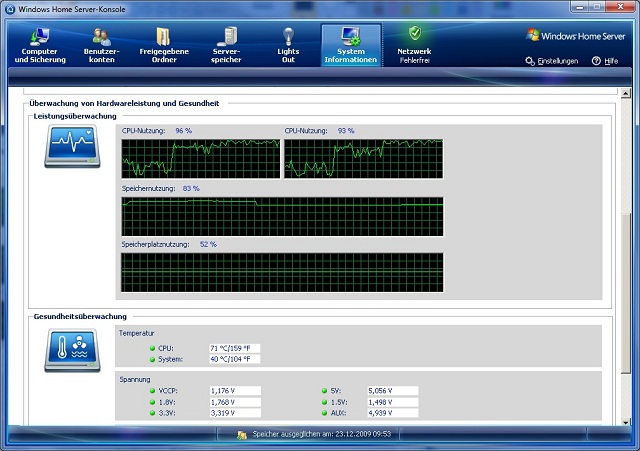
Task: Click the Netzwerk Fehlerfrei shield icon
Action: pyautogui.click(x=415, y=33)
